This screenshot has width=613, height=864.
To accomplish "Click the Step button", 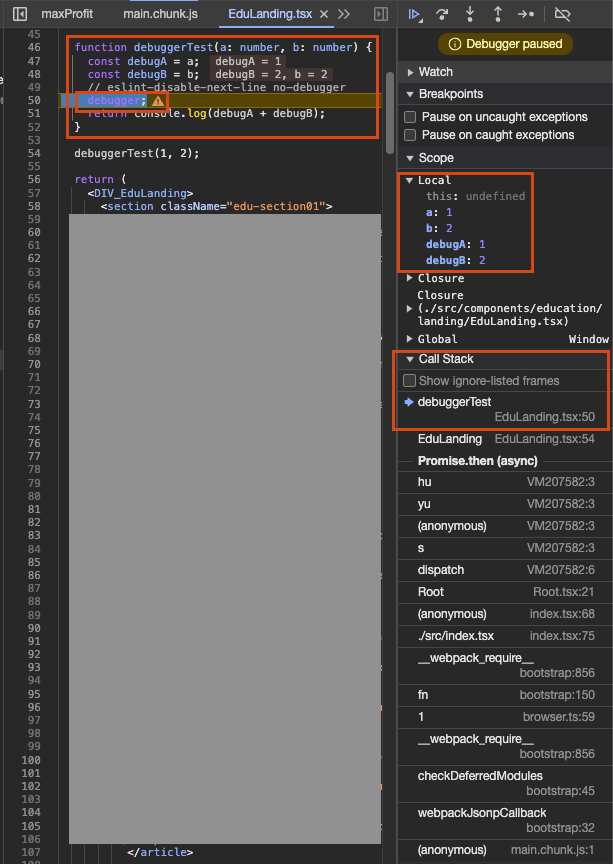I will [x=526, y=14].
